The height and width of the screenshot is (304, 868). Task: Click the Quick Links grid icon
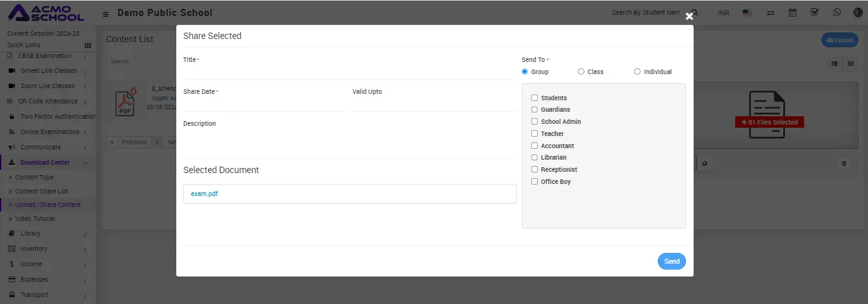pyautogui.click(x=88, y=45)
